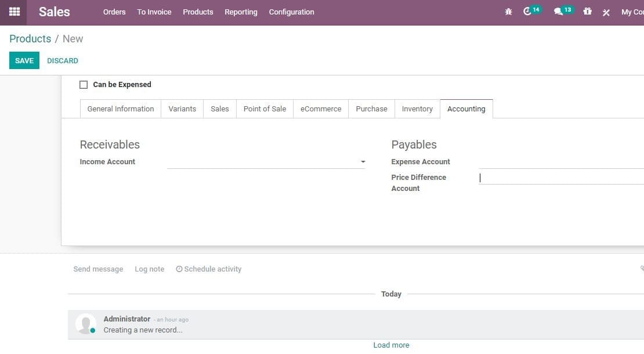
Task: Click the Schedule activity clock icon
Action: (x=179, y=269)
